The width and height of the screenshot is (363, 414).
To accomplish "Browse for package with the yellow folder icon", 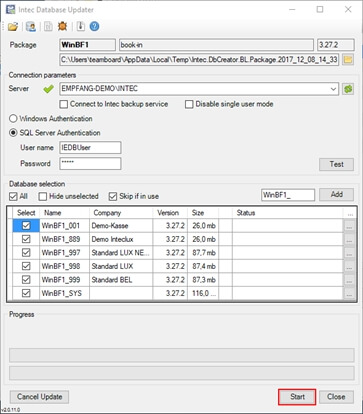I will click(x=348, y=60).
